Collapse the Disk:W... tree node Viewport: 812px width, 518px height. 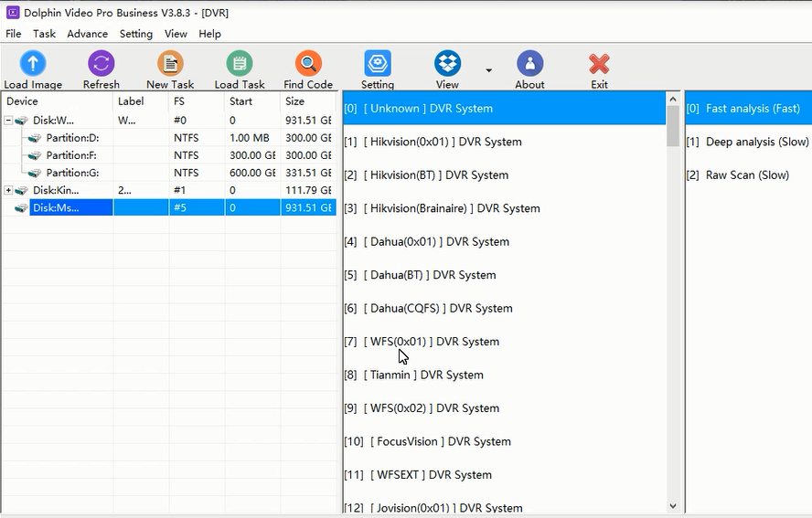pyautogui.click(x=8, y=120)
